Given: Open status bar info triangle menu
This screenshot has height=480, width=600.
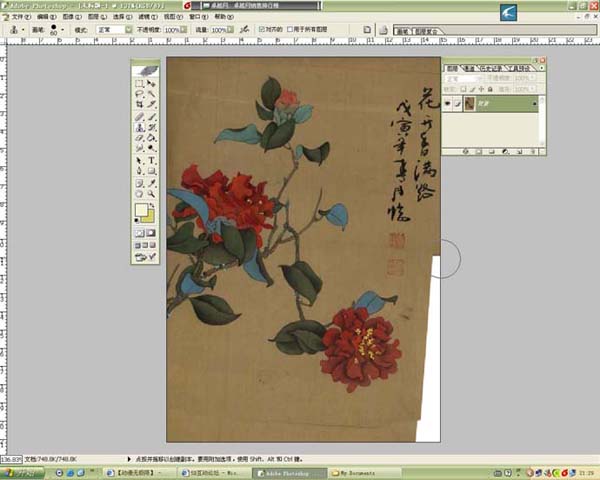Looking at the screenshot, I should (x=129, y=459).
